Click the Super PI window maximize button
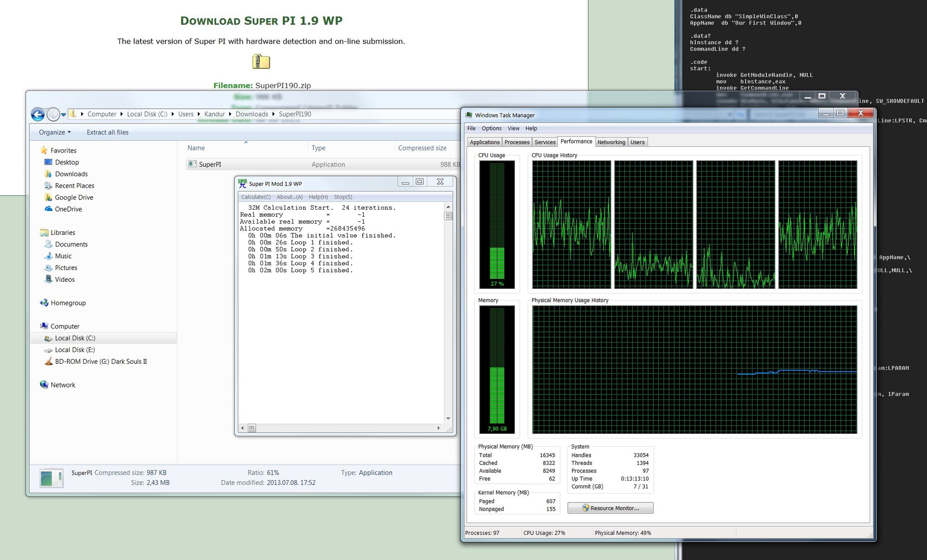The image size is (927, 560). click(420, 182)
